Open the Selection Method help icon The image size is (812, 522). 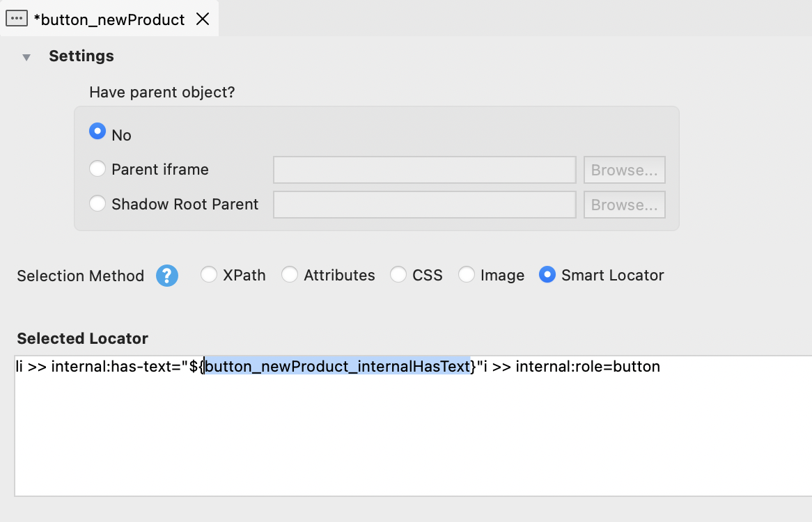pyautogui.click(x=167, y=276)
